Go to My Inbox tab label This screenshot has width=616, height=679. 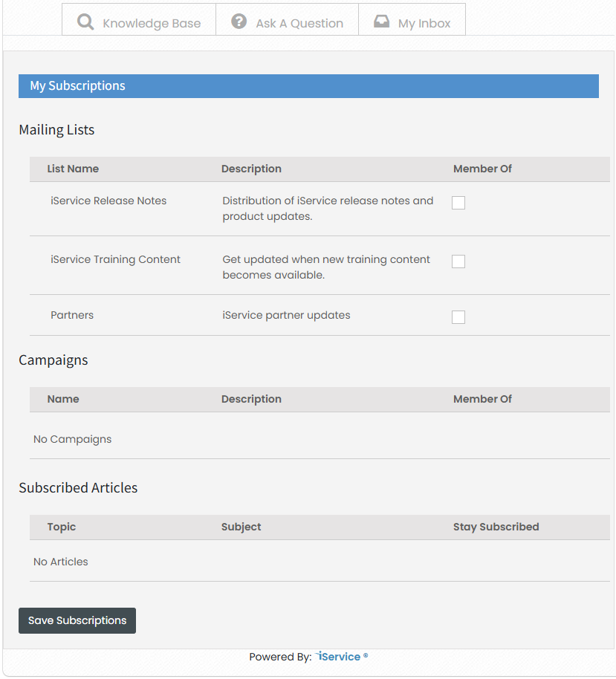click(424, 23)
